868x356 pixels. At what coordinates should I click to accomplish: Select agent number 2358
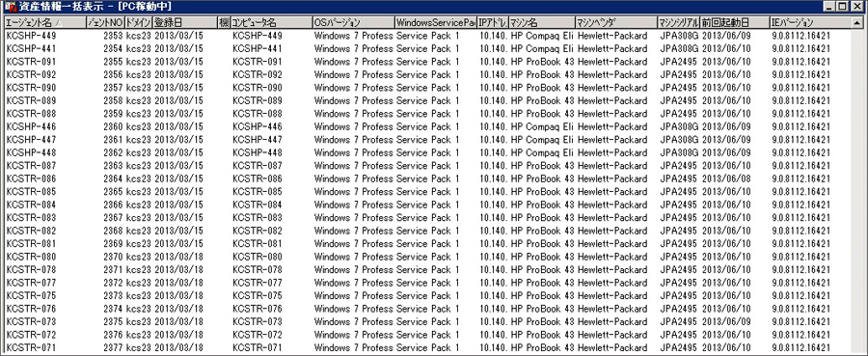[113, 100]
